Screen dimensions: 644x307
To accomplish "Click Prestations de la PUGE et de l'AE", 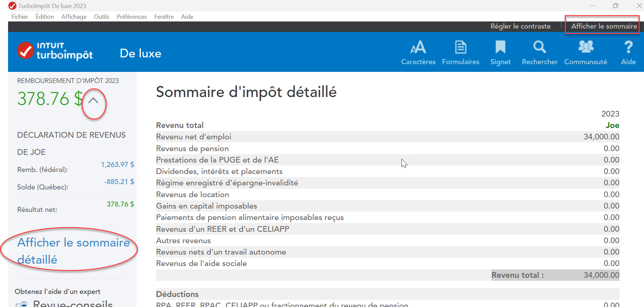I will point(217,160).
